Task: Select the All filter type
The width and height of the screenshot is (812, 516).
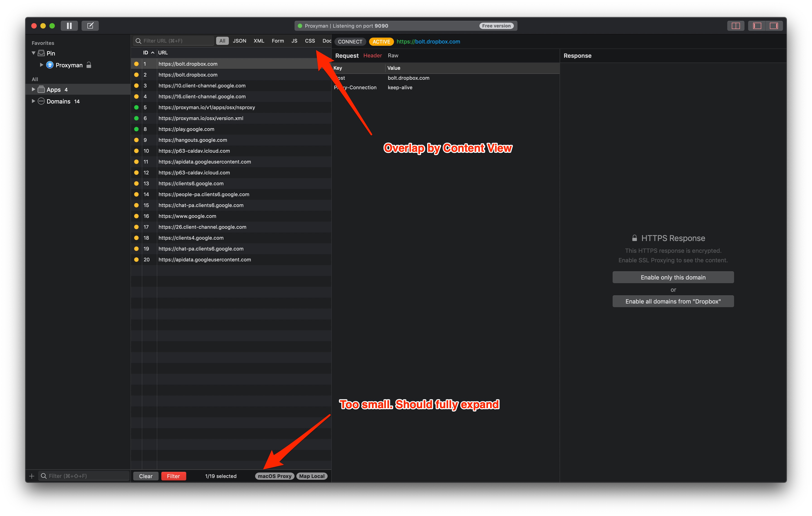Action: pos(222,41)
